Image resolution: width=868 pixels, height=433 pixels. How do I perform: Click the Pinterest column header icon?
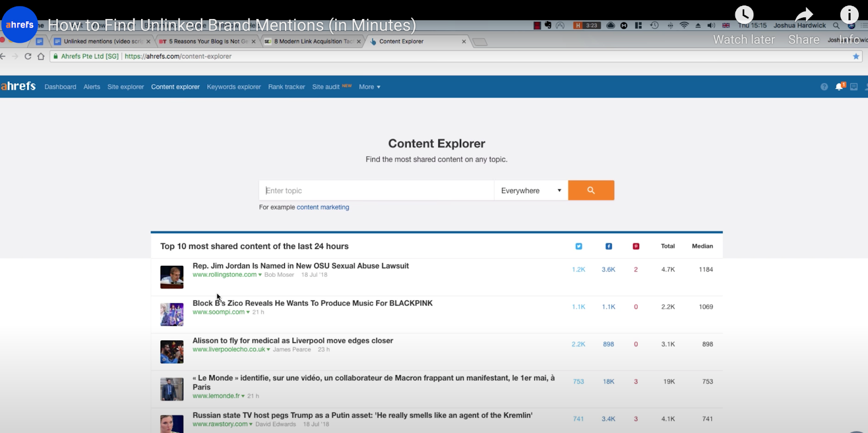636,246
